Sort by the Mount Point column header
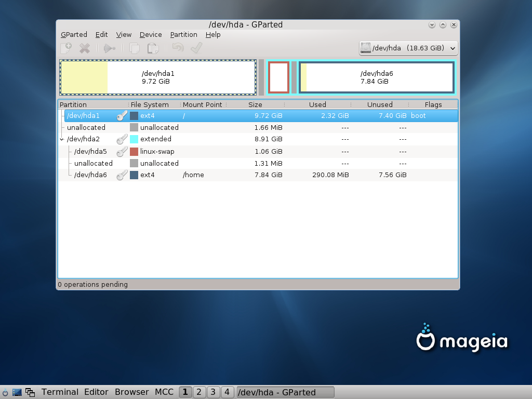Viewport: 532px width, 399px height. click(204, 104)
